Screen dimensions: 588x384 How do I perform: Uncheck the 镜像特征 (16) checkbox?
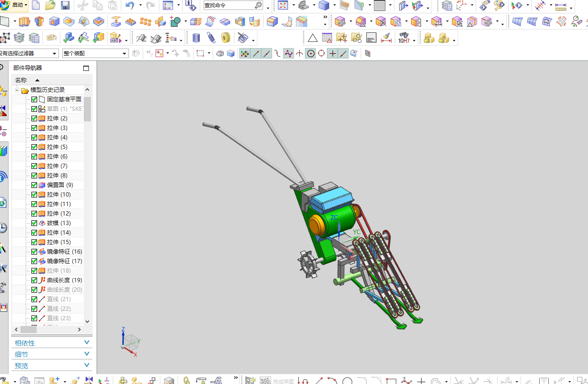coord(34,252)
